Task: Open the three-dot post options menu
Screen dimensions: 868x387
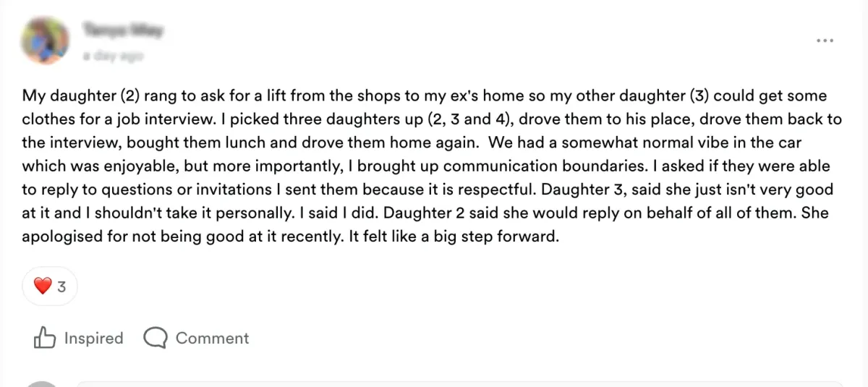Action: (x=825, y=41)
